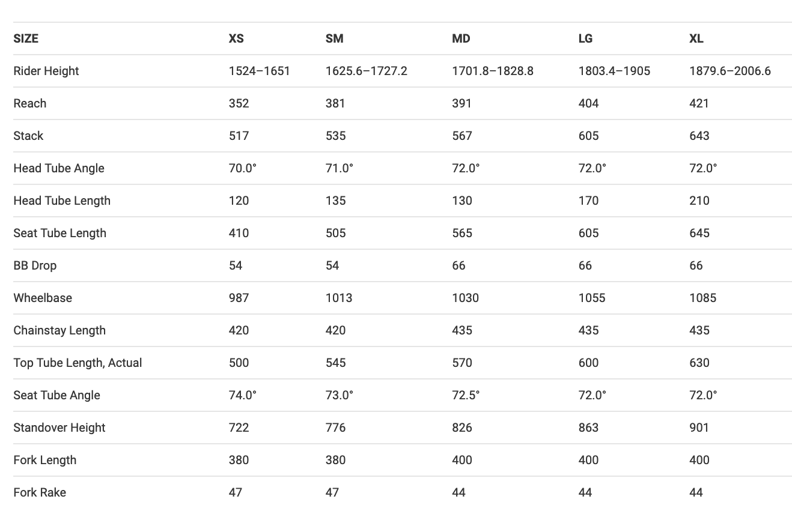Screen dimensions: 792x532
Task: Click the Seat Tube Length label
Action: 59,233
